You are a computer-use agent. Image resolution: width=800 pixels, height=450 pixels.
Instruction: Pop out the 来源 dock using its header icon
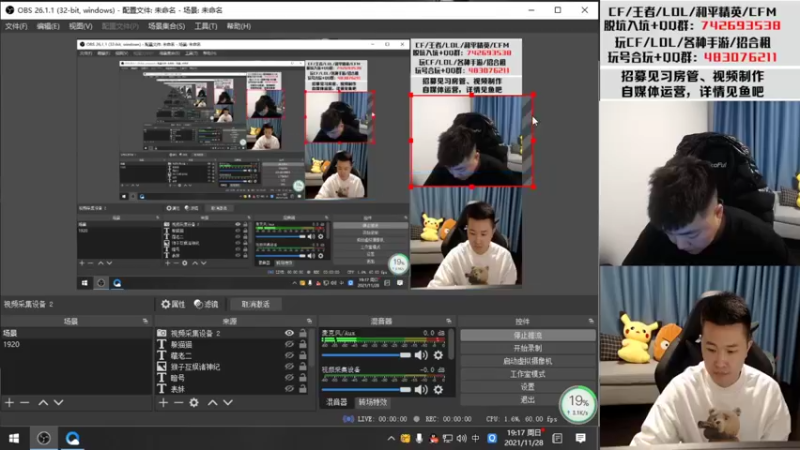[x=309, y=321]
